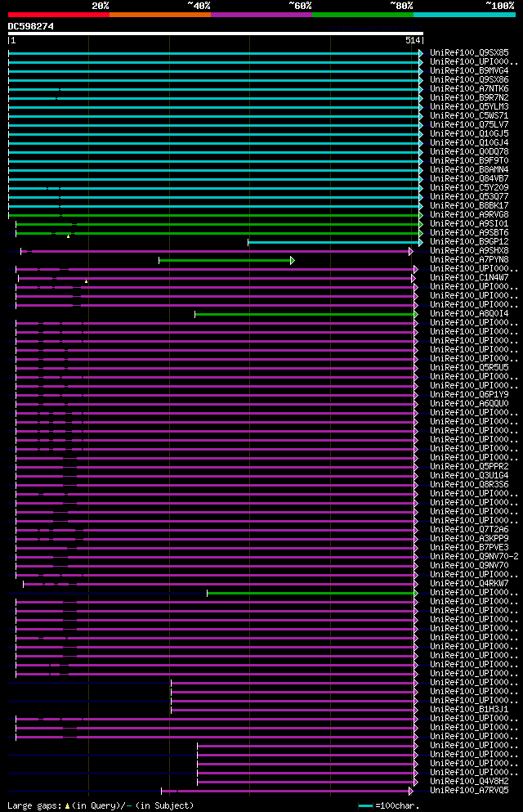This screenshot has height=812, width=523.
Task: Open hit UniRef100_Q5YLM3
Action: pyautogui.click(x=469, y=106)
